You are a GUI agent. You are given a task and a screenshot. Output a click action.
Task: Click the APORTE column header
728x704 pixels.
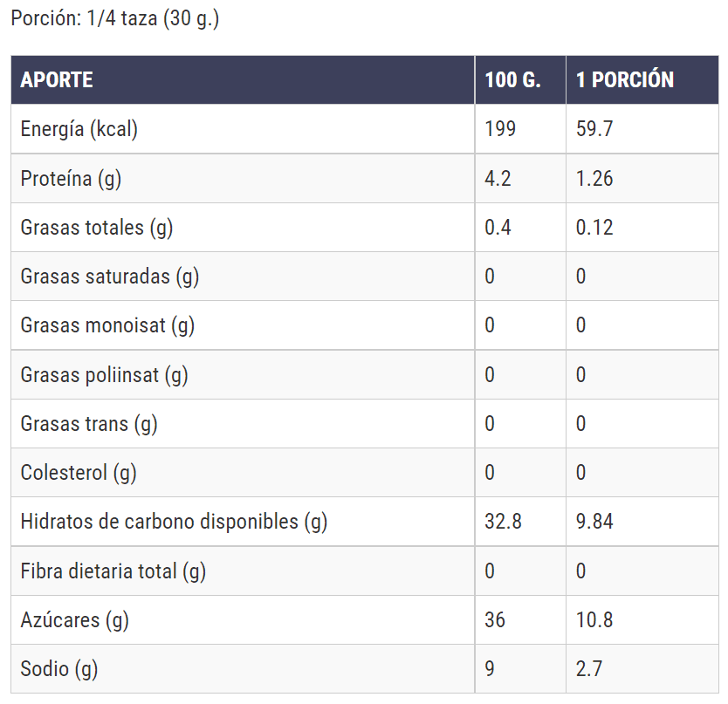[x=57, y=80]
